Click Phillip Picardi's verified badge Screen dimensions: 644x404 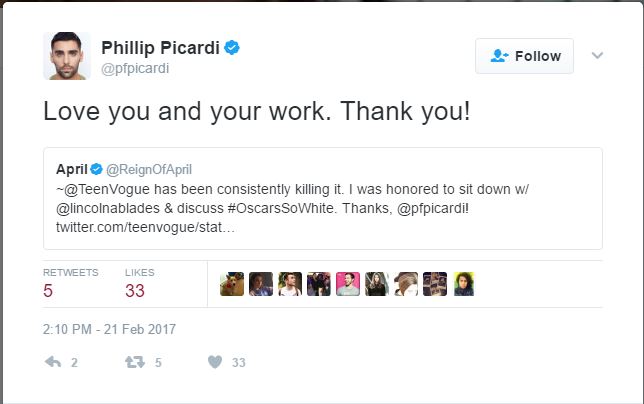[231, 48]
